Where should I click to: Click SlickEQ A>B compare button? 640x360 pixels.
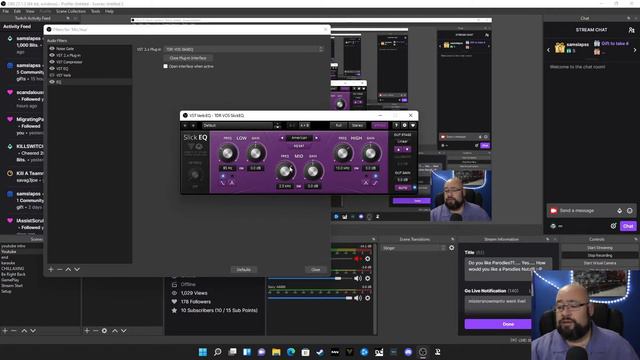point(304,125)
